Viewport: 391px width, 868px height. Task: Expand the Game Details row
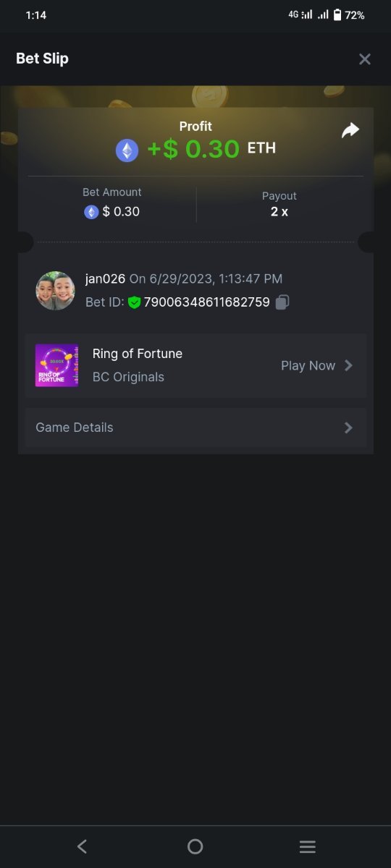click(195, 427)
